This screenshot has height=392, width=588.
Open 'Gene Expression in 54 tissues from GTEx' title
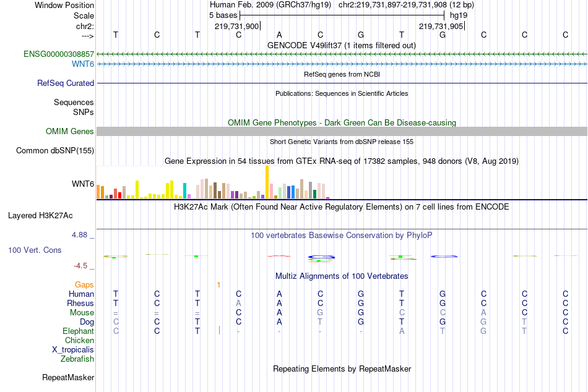point(342,161)
